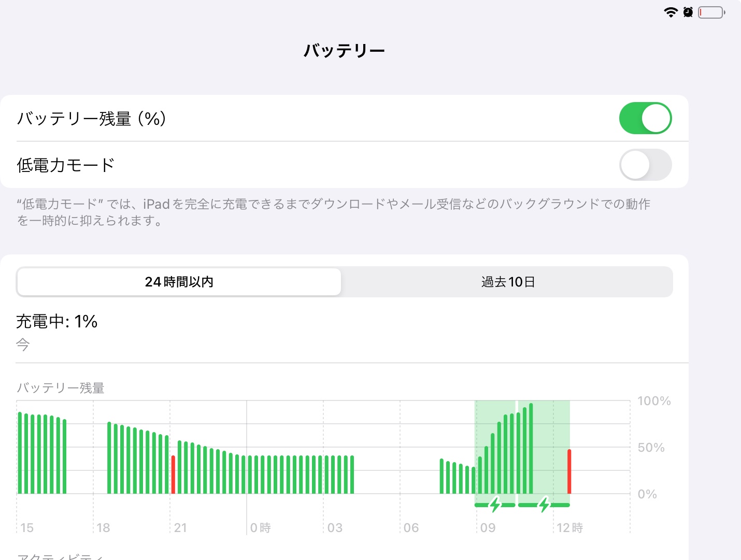Tap the 今 label under charging status

23,344
